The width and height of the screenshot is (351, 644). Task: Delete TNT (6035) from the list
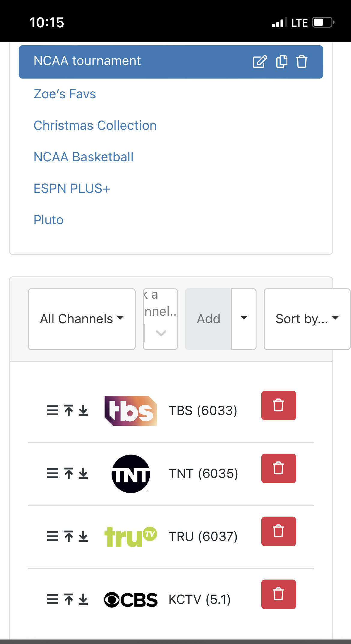click(x=278, y=468)
